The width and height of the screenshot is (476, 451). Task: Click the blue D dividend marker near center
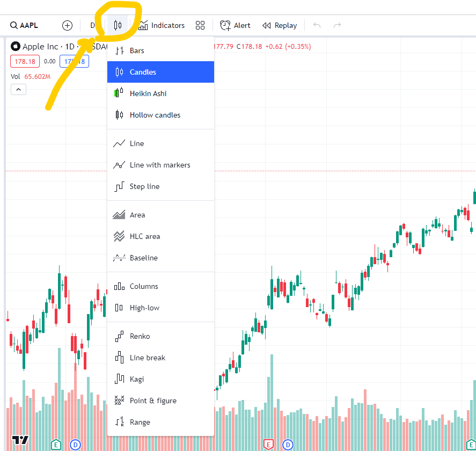click(x=288, y=445)
